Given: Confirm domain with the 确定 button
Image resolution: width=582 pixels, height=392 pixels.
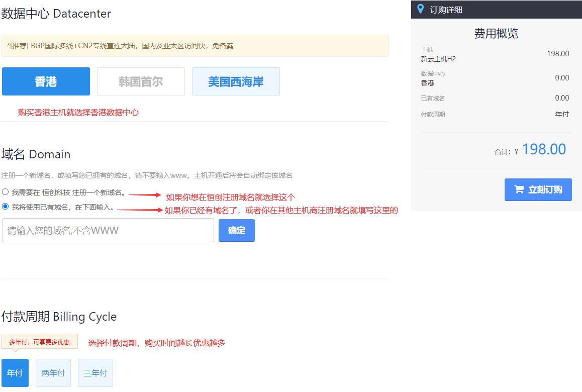Looking at the screenshot, I should (x=236, y=230).
